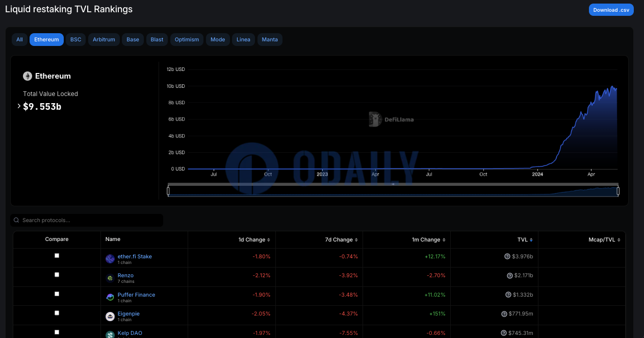Switch to the Linea chain tab
Image resolution: width=644 pixels, height=338 pixels.
click(x=243, y=39)
